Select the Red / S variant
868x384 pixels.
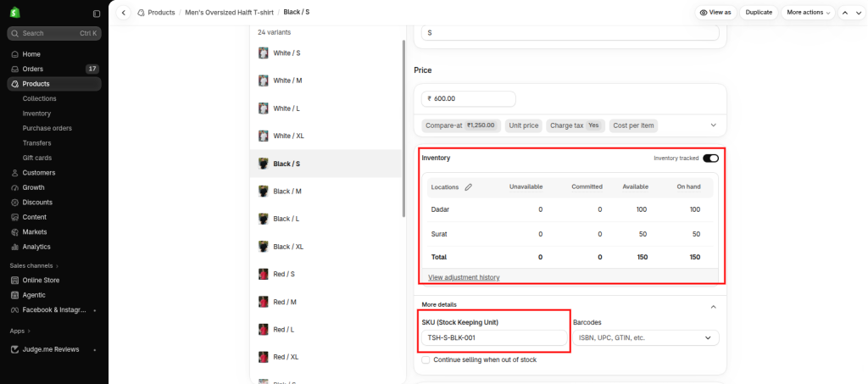point(325,275)
